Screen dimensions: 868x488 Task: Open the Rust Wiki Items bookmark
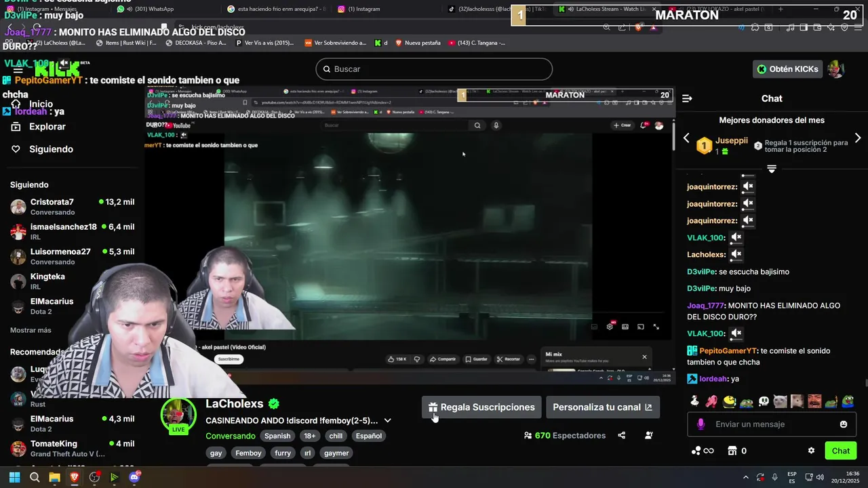(x=126, y=43)
